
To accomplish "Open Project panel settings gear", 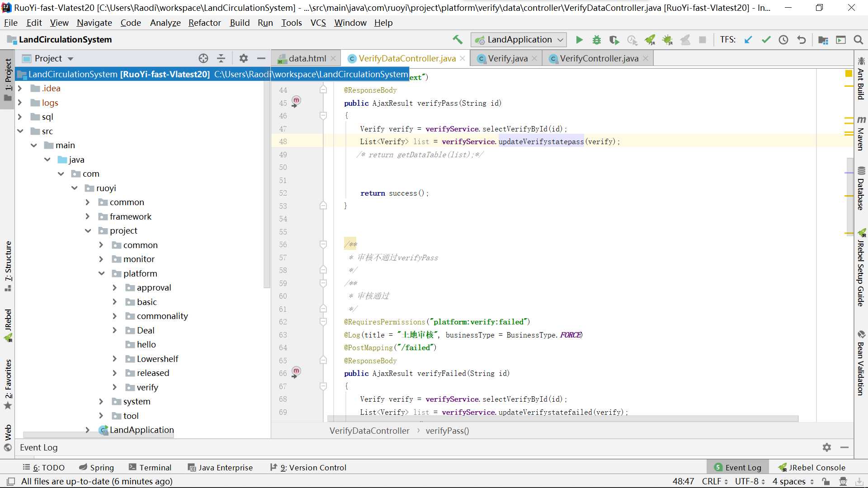I will click(244, 58).
